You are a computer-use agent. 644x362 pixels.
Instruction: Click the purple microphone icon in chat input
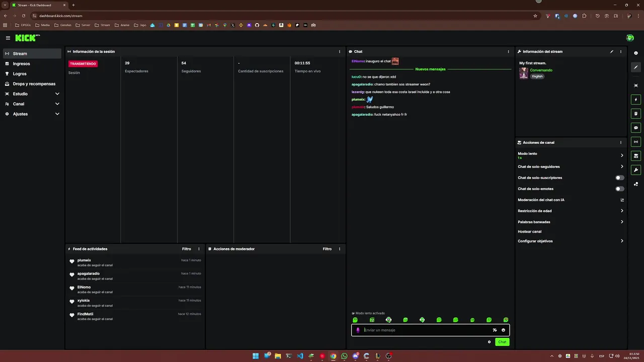358,330
